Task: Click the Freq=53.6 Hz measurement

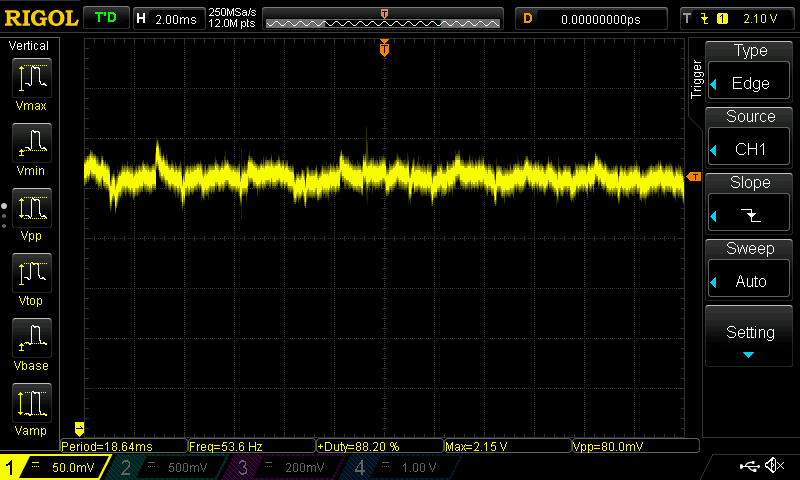Action: pos(252,446)
